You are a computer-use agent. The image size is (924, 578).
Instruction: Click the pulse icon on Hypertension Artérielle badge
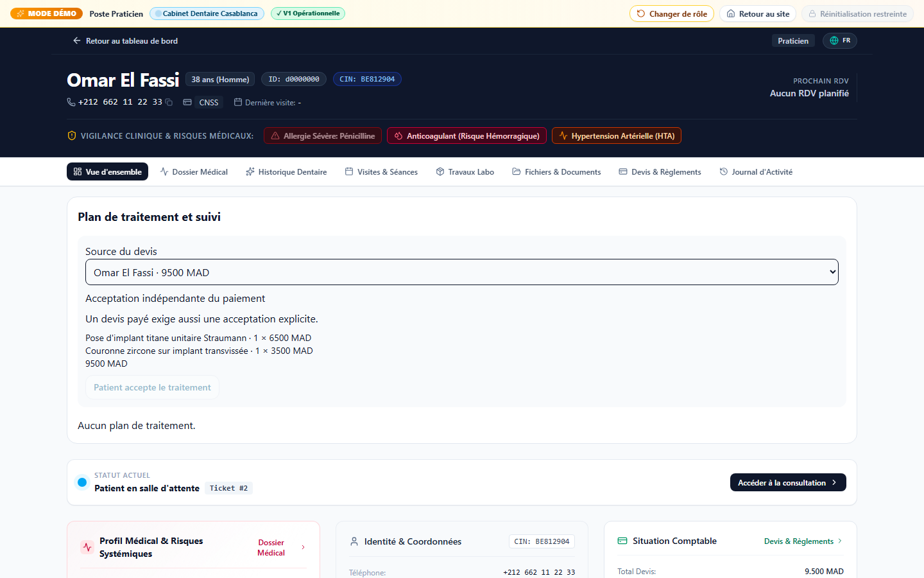pos(563,136)
